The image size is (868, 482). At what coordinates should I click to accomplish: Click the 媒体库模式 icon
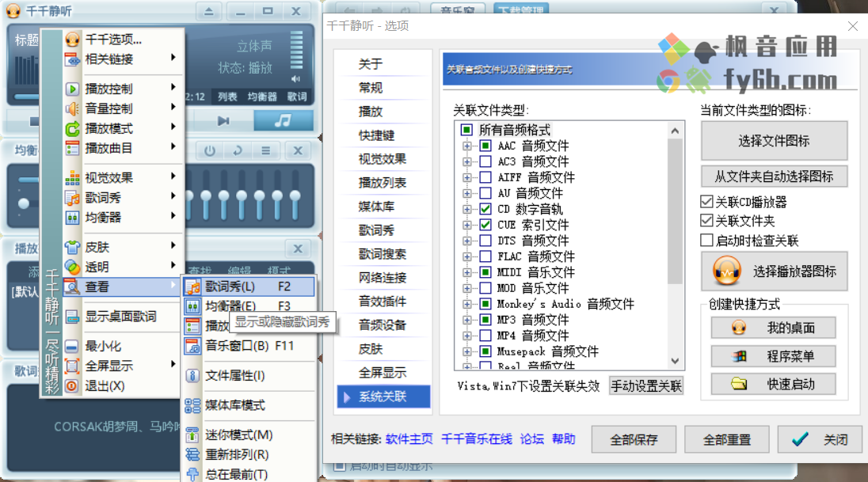[192, 405]
